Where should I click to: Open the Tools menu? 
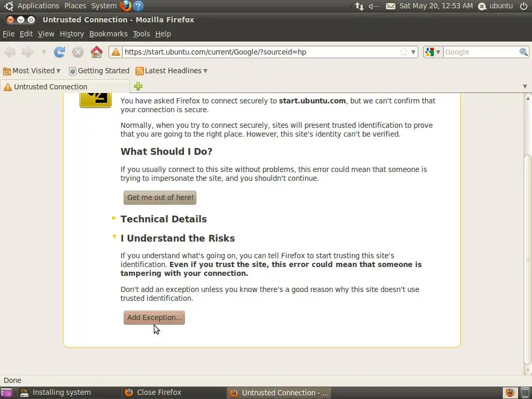(141, 34)
